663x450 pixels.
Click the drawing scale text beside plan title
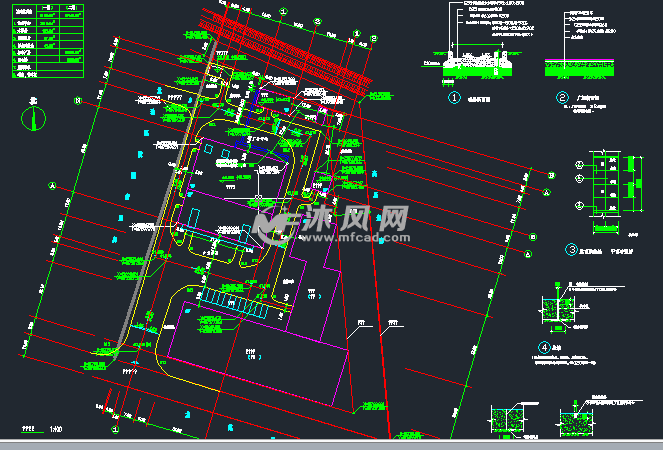point(56,429)
